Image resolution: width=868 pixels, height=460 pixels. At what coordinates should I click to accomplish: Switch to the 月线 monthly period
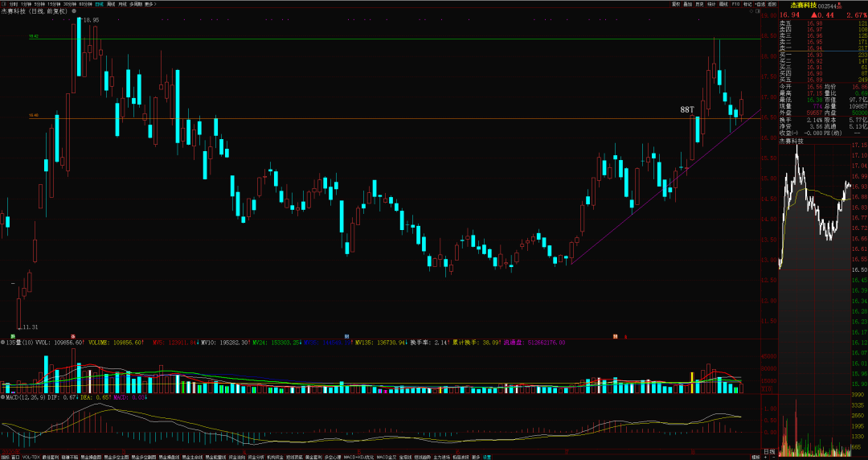click(122, 4)
